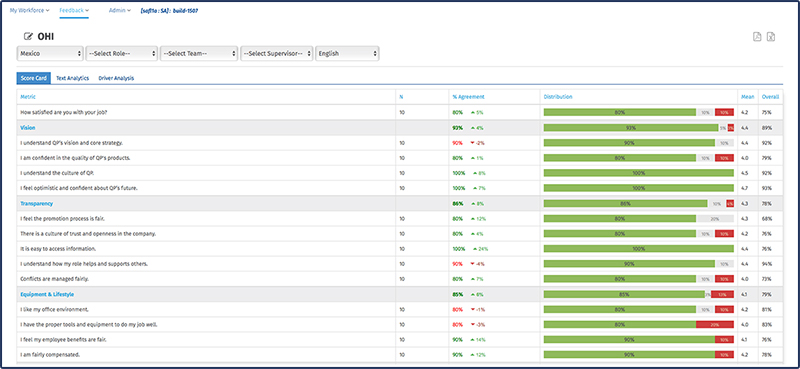The height and width of the screenshot is (369, 800).
Task: Switch to the Text Analytics tab
Action: [x=72, y=79]
